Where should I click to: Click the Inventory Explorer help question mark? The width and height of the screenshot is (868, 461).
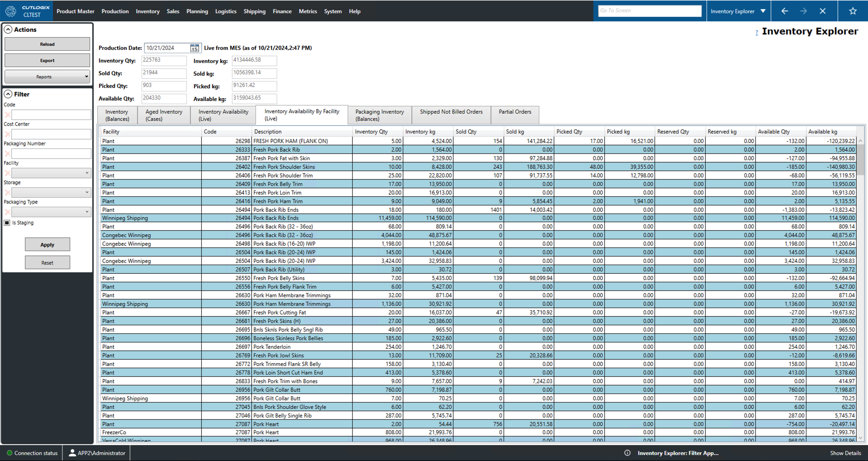(x=757, y=33)
